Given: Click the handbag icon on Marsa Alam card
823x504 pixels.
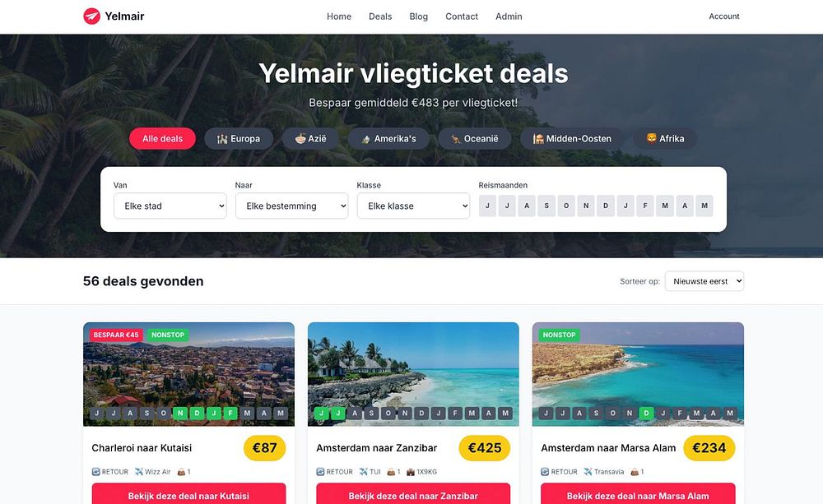Looking at the screenshot, I should (635, 471).
